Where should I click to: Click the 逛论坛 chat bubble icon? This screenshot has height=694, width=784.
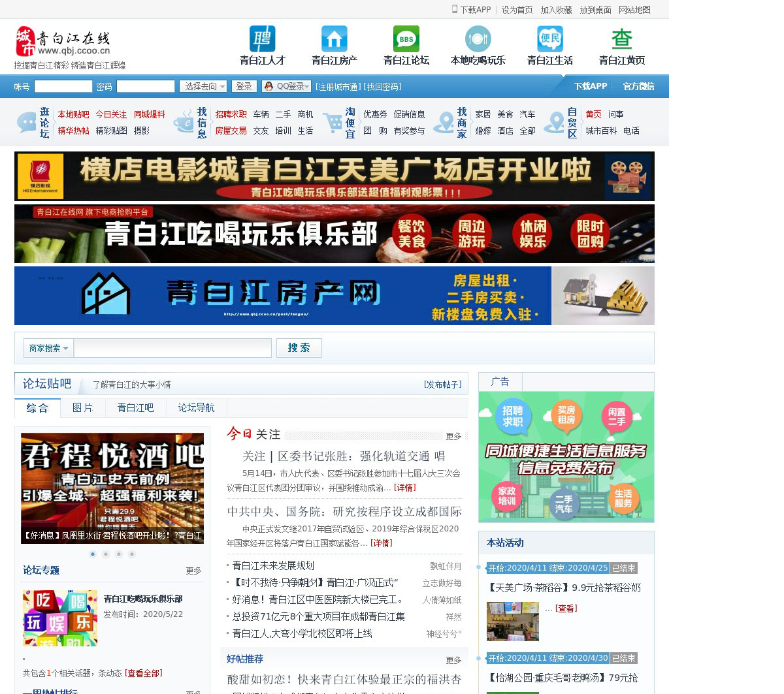click(27, 122)
